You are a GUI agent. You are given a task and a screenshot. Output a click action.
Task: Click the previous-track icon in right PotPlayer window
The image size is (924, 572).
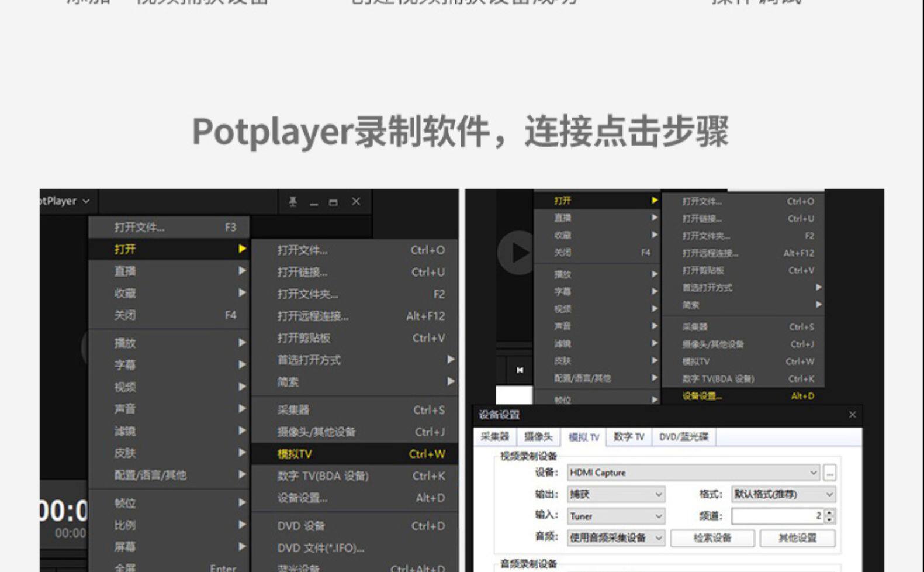520,370
